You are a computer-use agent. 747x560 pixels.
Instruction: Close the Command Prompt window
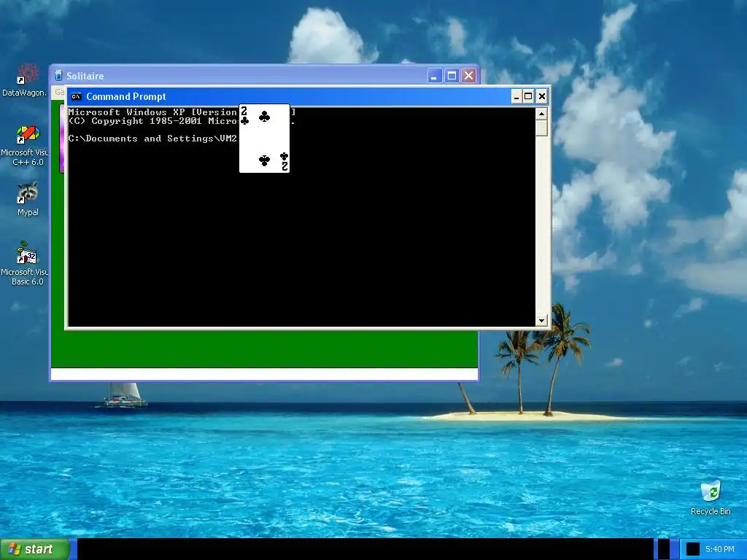542,97
